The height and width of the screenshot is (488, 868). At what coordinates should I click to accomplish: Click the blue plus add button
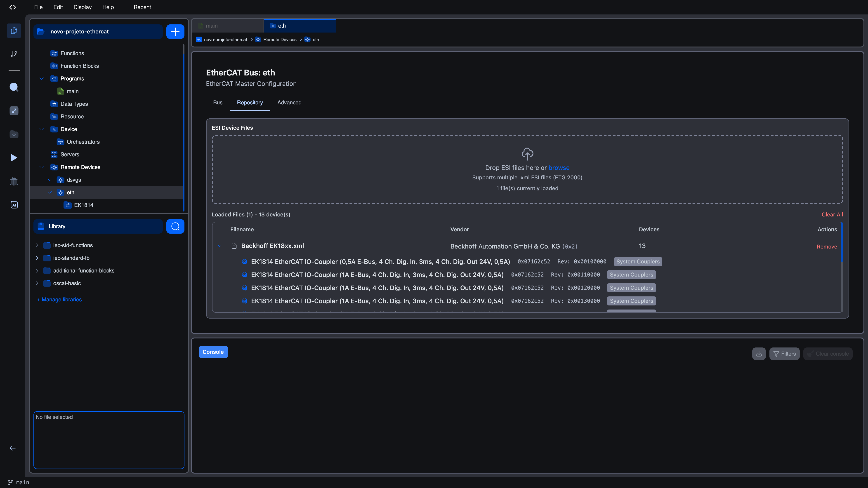pos(175,32)
